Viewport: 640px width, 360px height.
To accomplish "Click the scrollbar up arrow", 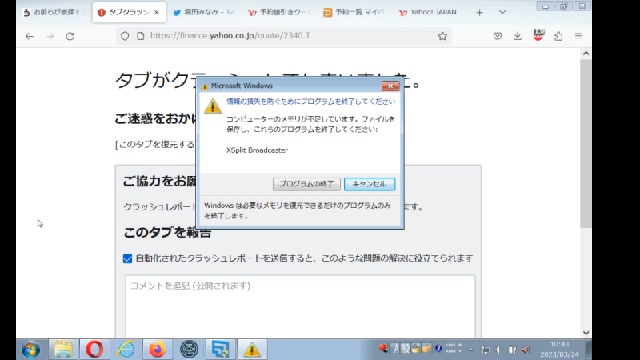I will tap(586, 53).
